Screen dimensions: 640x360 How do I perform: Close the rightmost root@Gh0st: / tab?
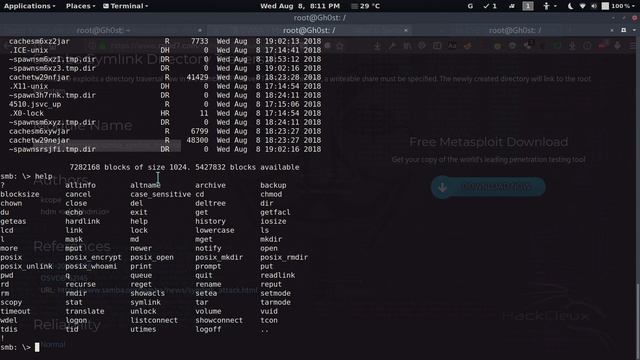tap(611, 30)
